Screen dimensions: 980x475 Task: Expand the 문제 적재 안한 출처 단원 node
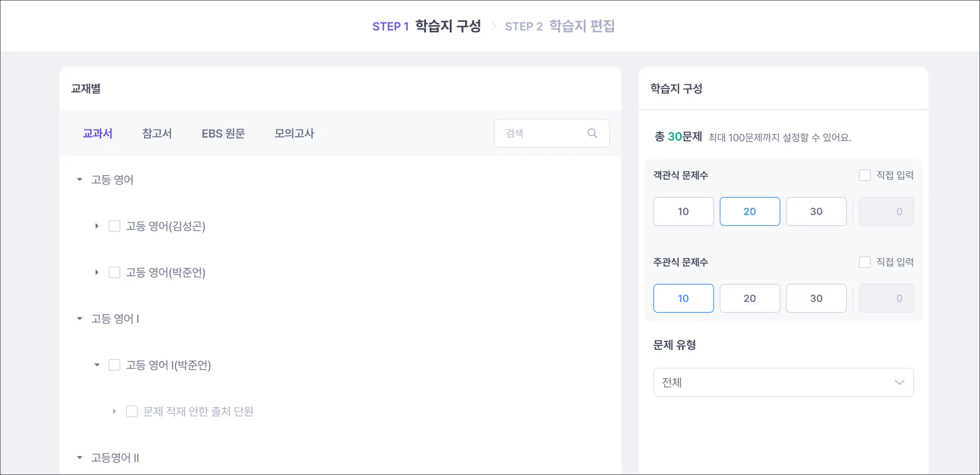114,412
